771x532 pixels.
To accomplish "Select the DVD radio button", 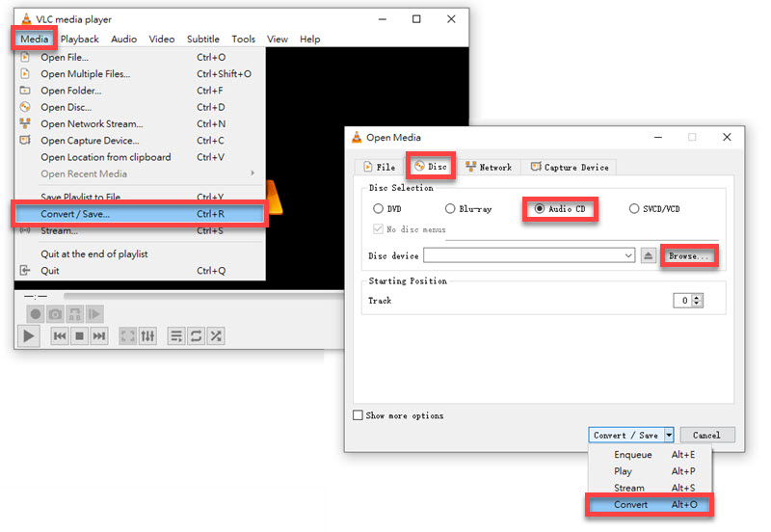I will point(378,208).
